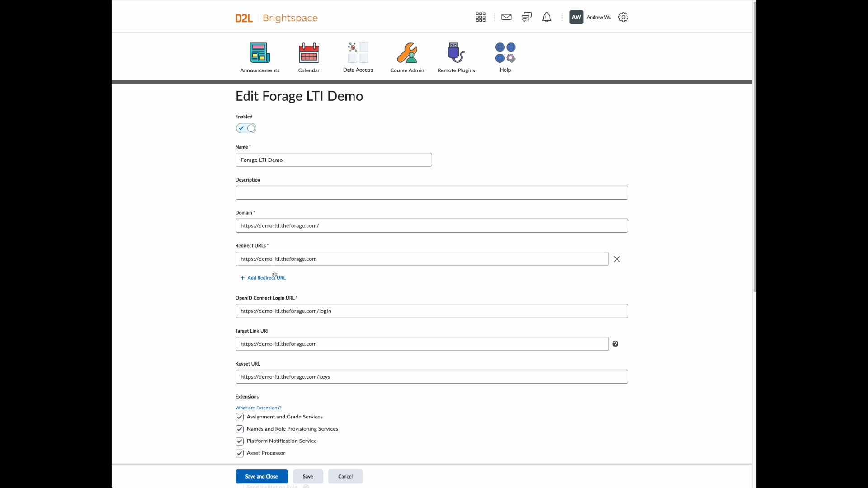Open Course Admin in navbar
868x488 pixels.
pos(407,57)
